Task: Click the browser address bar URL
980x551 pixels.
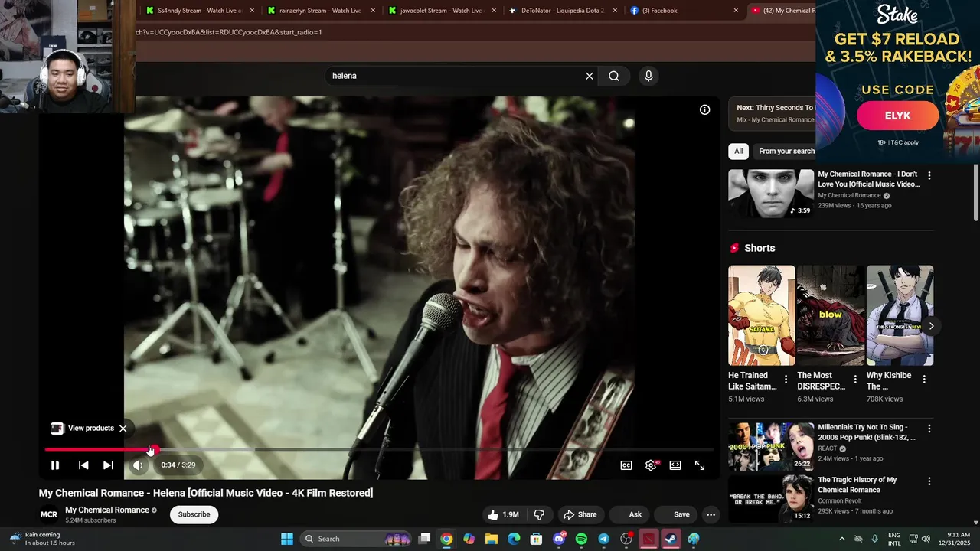Action: pos(228,32)
